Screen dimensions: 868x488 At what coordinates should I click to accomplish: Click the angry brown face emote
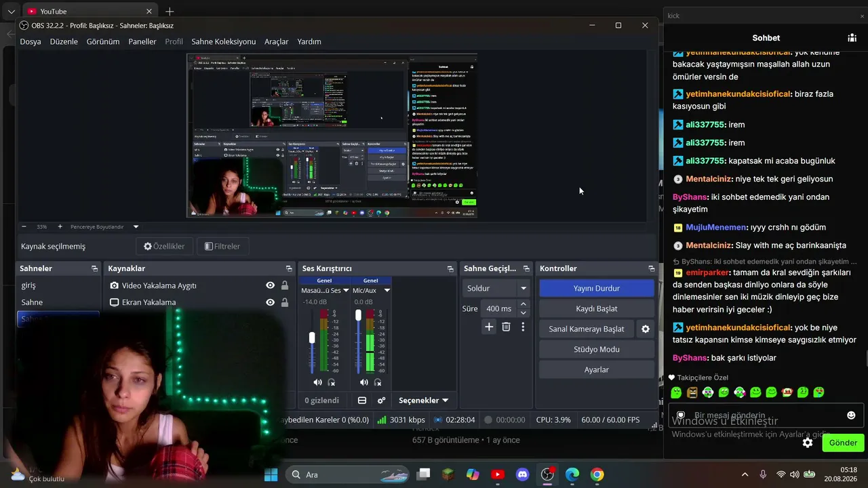click(x=692, y=392)
